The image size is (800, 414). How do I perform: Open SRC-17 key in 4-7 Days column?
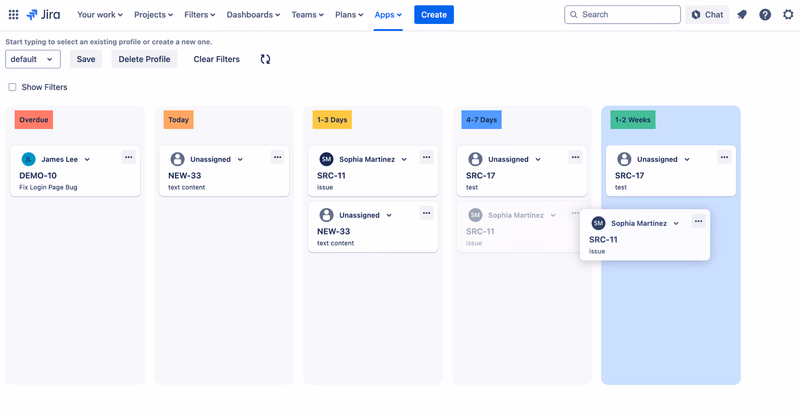[481, 176]
